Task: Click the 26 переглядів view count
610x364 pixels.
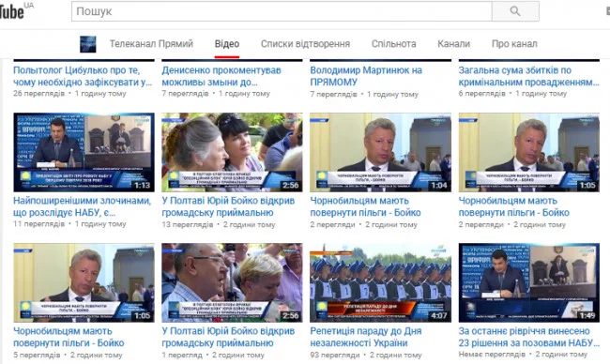Action: point(38,94)
